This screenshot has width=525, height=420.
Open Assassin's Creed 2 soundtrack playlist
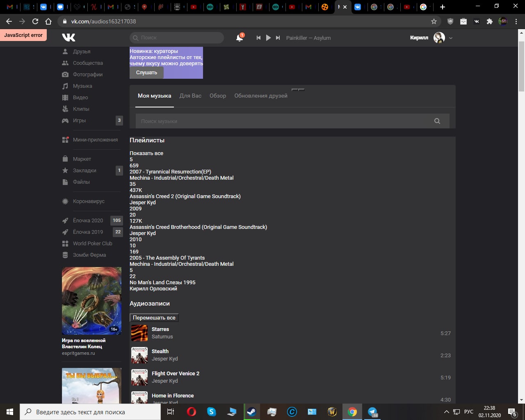(x=185, y=196)
